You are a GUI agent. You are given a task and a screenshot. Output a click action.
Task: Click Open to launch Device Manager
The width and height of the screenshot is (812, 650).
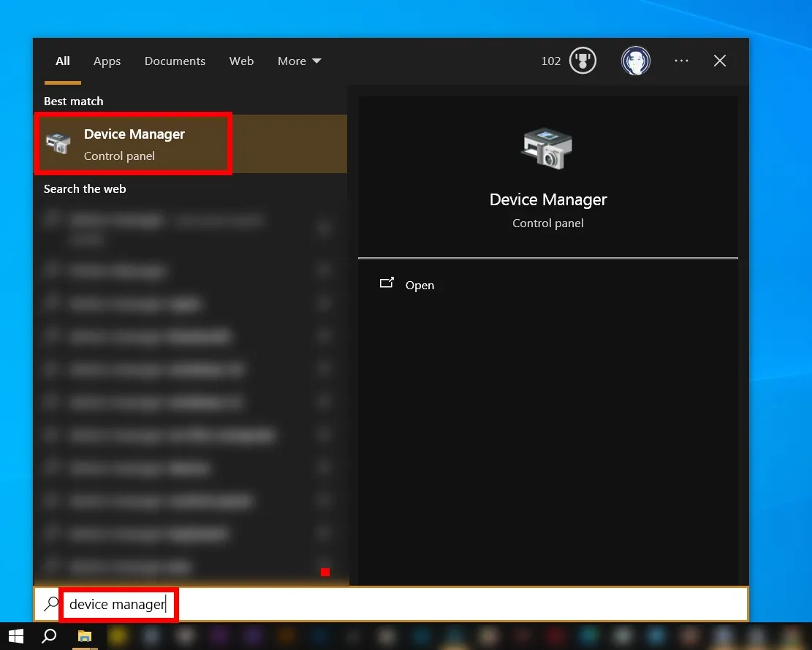[420, 285]
